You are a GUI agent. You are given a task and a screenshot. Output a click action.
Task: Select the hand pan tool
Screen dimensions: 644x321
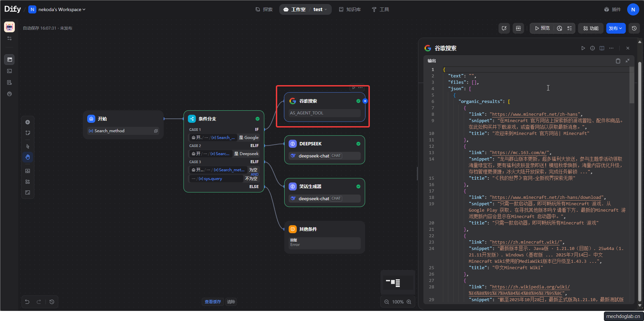click(28, 157)
